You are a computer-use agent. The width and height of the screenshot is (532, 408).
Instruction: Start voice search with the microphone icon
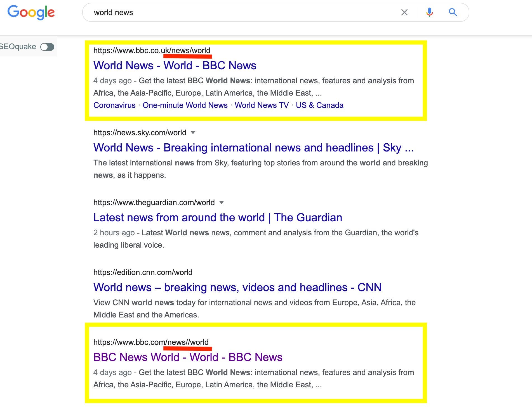(x=429, y=12)
